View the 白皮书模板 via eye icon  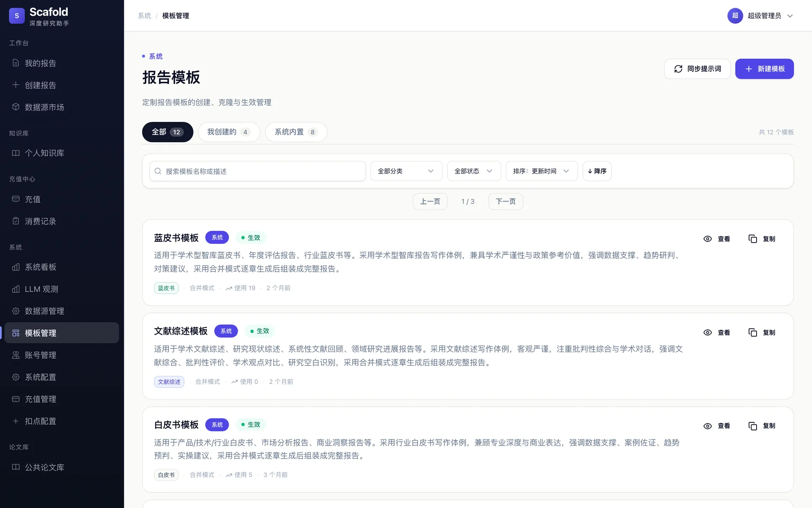(x=708, y=426)
